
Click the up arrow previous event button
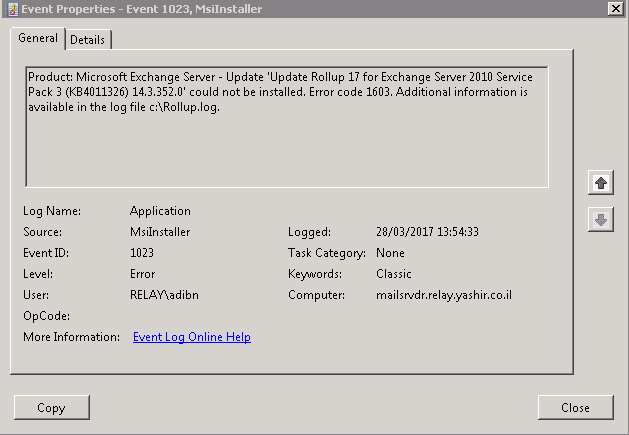(601, 183)
